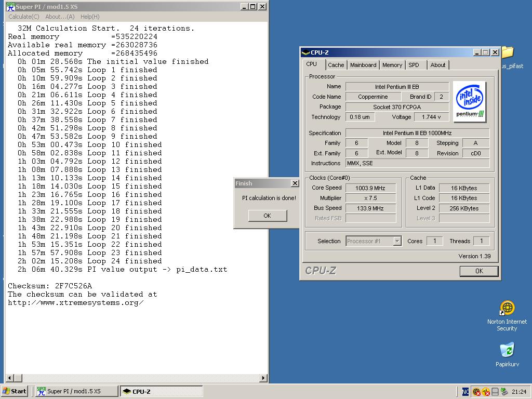Open the Help(H) menu in Super PI

[x=90, y=17]
